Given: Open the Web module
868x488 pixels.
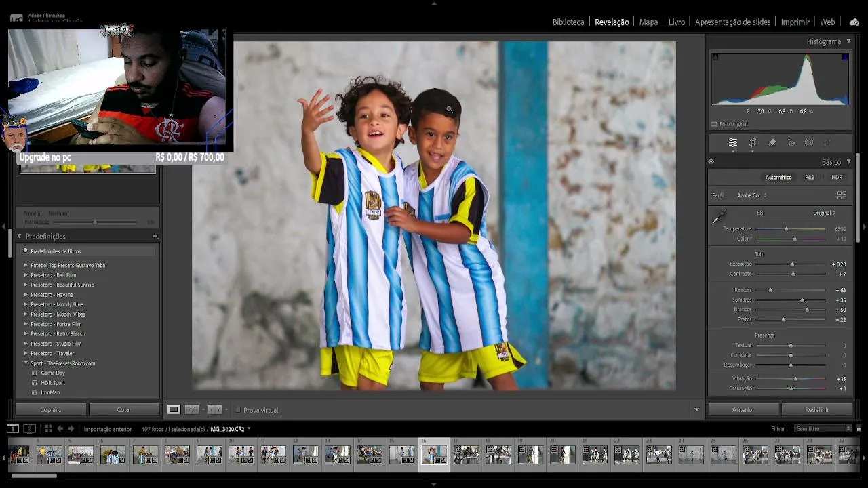Looking at the screenshot, I should click(x=827, y=22).
